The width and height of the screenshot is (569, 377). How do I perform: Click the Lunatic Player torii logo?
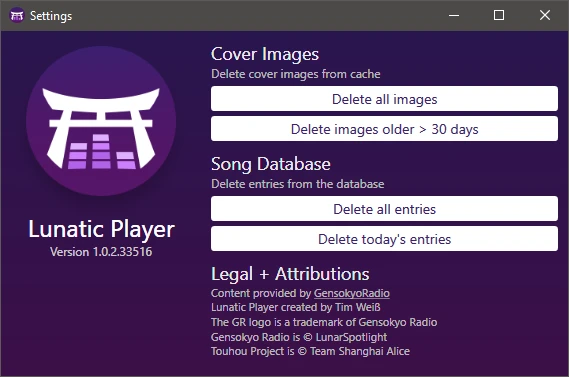pyautogui.click(x=101, y=121)
